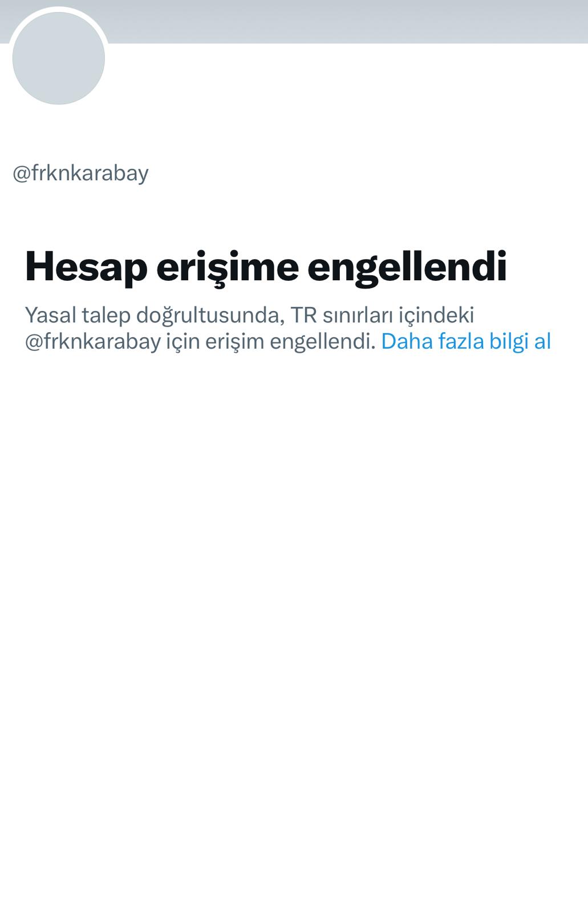
Task: Click @frknkarabay mention inside the withheld notice
Action: pos(93,341)
